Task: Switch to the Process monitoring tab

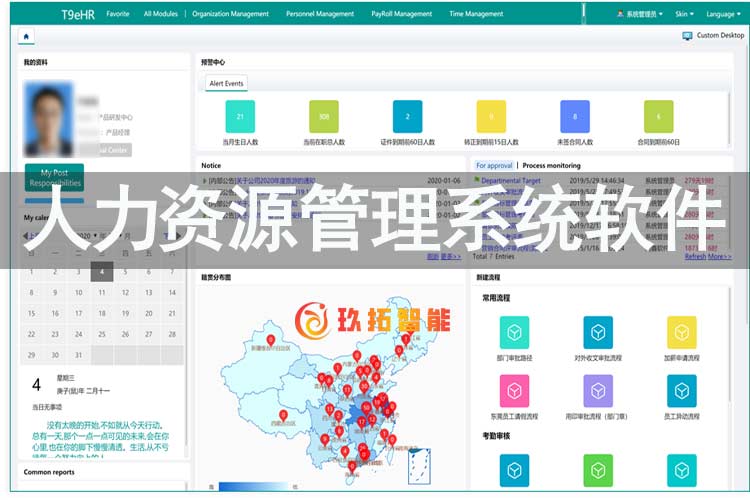Action: pos(551,165)
